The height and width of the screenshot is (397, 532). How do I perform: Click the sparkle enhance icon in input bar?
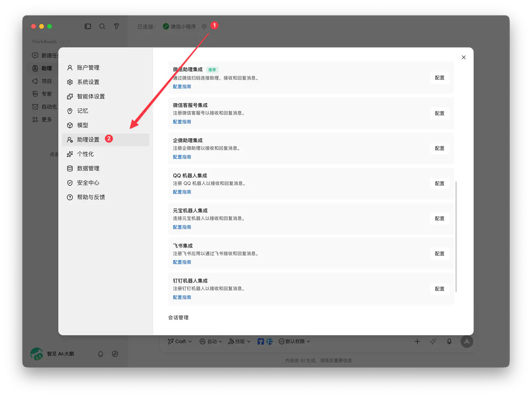click(433, 341)
